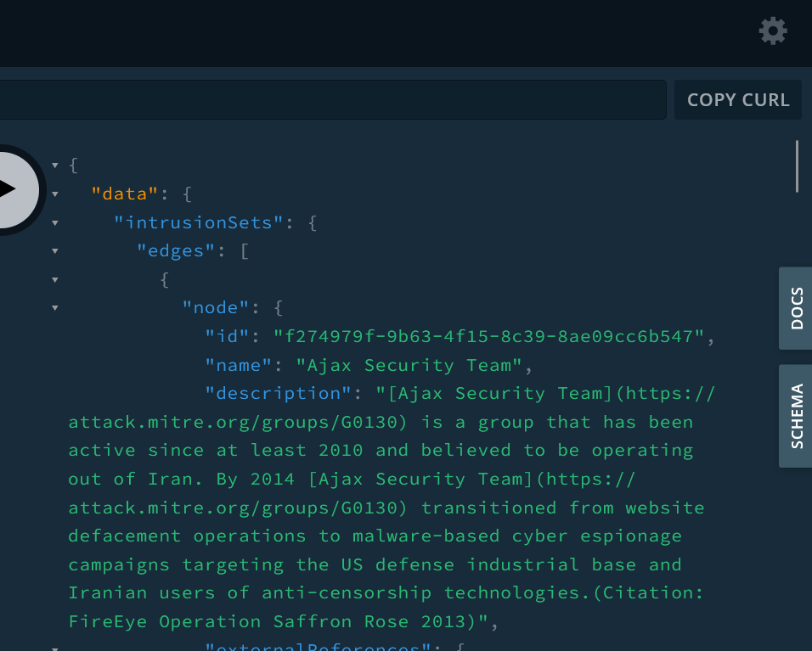Collapse the root JSON object arrow
Viewport: 812px width, 651px height.
coord(55,166)
